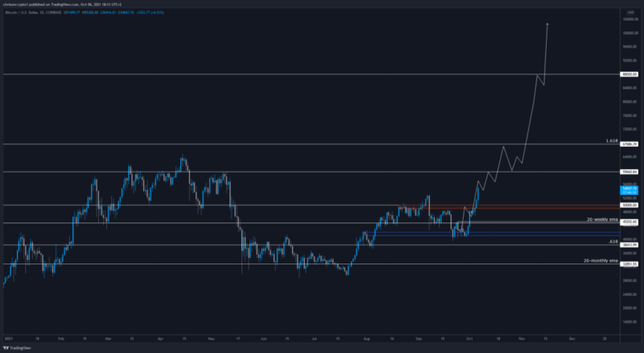Image resolution: width=644 pixels, height=353 pixels.
Task: Select the blue current price label on axis
Action: tap(629, 190)
